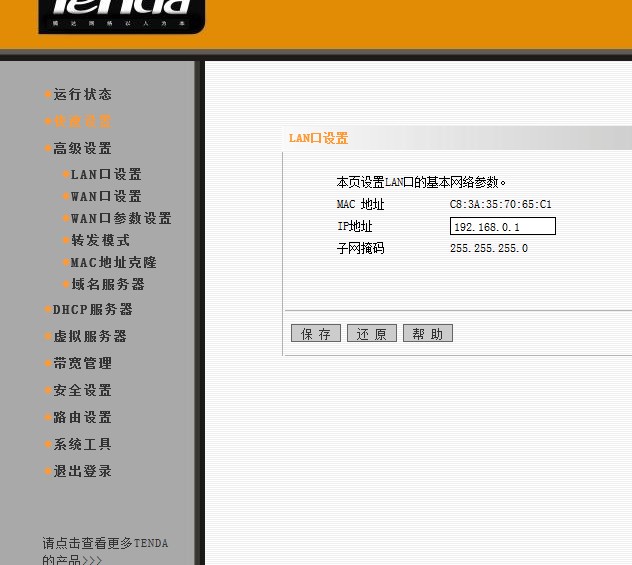This screenshot has width=632, height=565.
Task: Open MAC地址克隆 submenu item
Action: tap(114, 262)
